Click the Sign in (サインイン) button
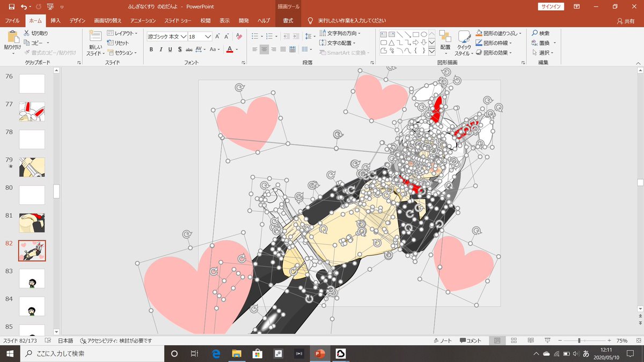Image resolution: width=644 pixels, height=362 pixels. 551,6
